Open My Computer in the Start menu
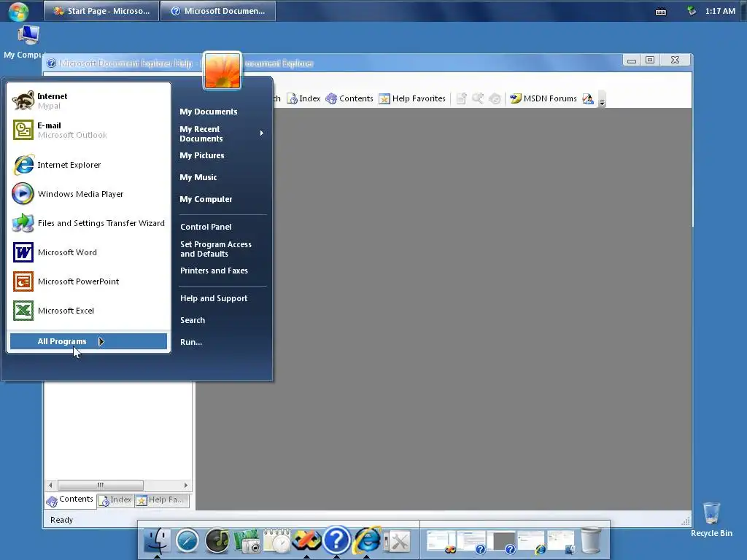This screenshot has width=747, height=560. (x=206, y=199)
